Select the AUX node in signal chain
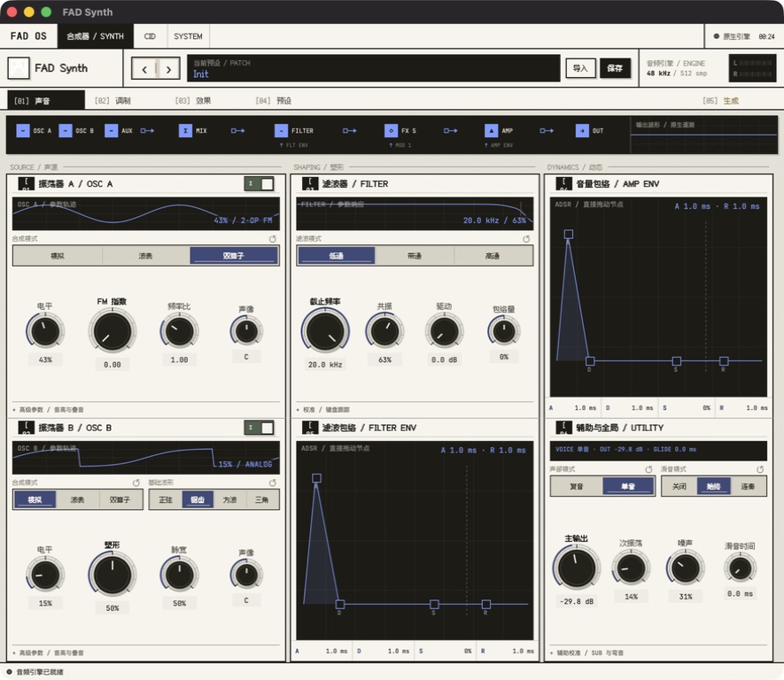The width and height of the screenshot is (784, 680). pos(119,131)
